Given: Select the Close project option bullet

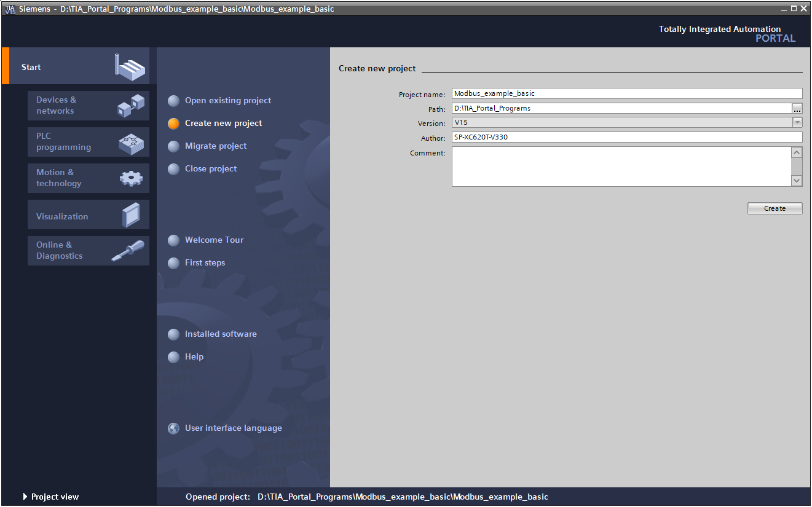Looking at the screenshot, I should (x=174, y=169).
